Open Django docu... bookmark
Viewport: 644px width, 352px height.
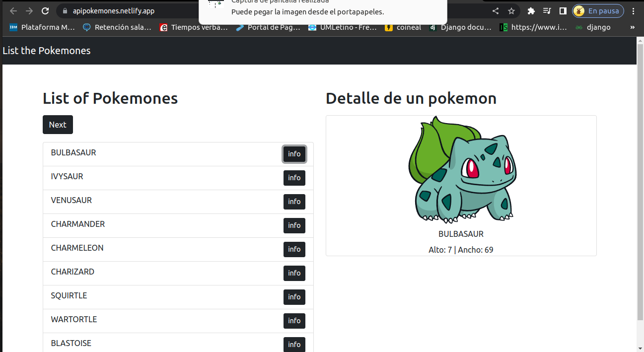click(460, 27)
